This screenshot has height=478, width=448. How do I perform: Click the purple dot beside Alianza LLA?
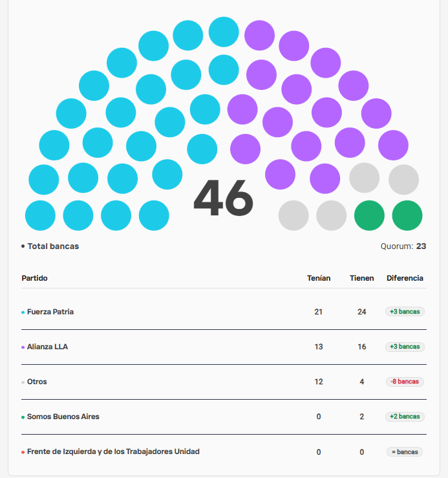23,347
